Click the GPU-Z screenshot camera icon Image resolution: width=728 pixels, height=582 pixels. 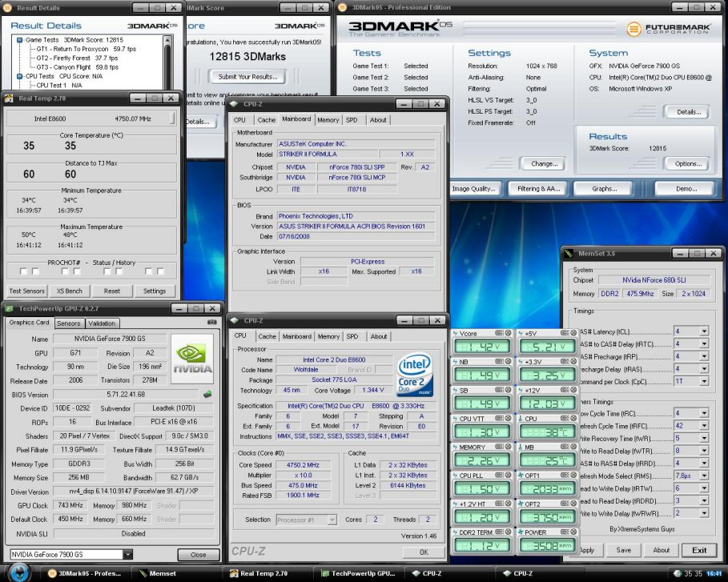[211, 322]
